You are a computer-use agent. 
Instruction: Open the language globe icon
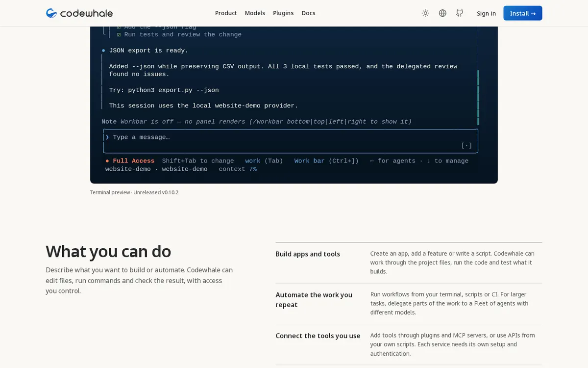(x=442, y=13)
